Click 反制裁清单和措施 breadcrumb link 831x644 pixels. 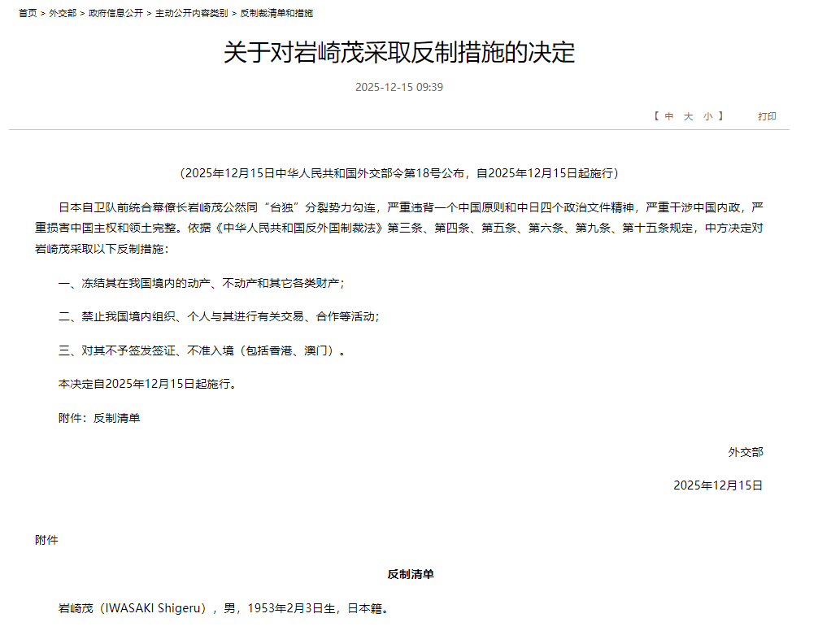pyautogui.click(x=276, y=13)
